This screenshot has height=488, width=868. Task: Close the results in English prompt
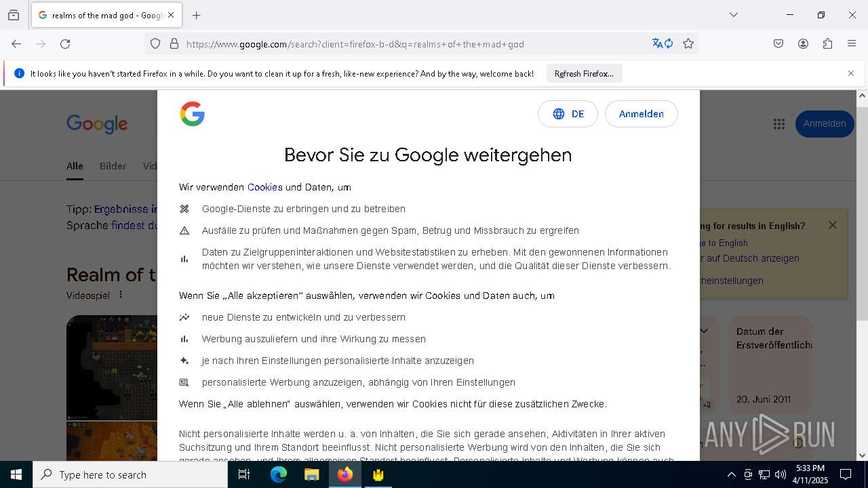(833, 225)
